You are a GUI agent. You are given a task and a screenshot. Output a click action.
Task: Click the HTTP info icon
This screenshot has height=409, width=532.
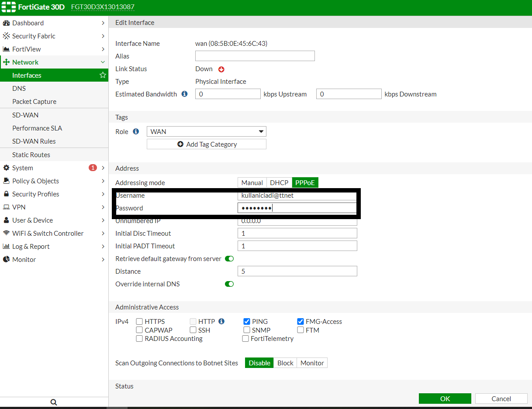(x=221, y=321)
